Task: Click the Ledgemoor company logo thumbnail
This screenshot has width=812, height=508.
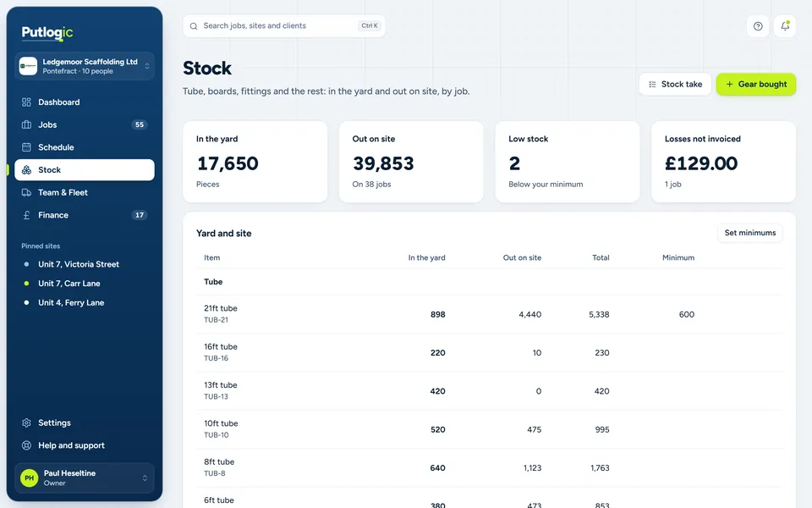Action: (29, 66)
